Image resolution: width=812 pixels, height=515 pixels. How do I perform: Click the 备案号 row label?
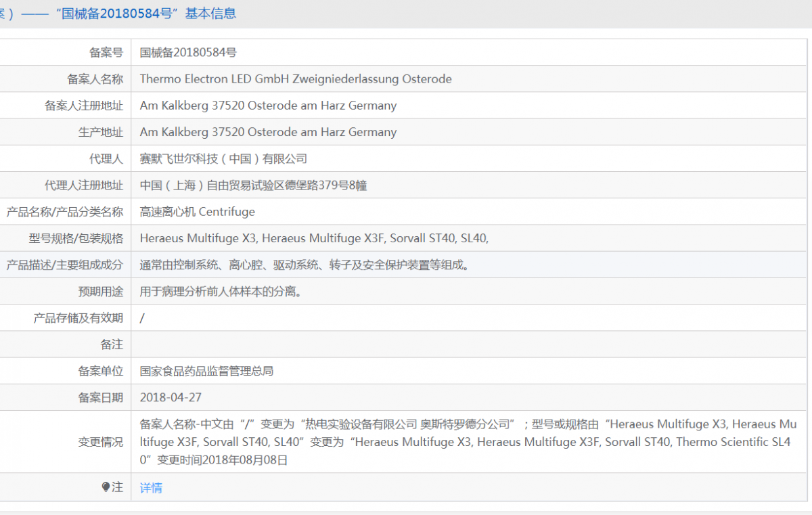tap(106, 52)
